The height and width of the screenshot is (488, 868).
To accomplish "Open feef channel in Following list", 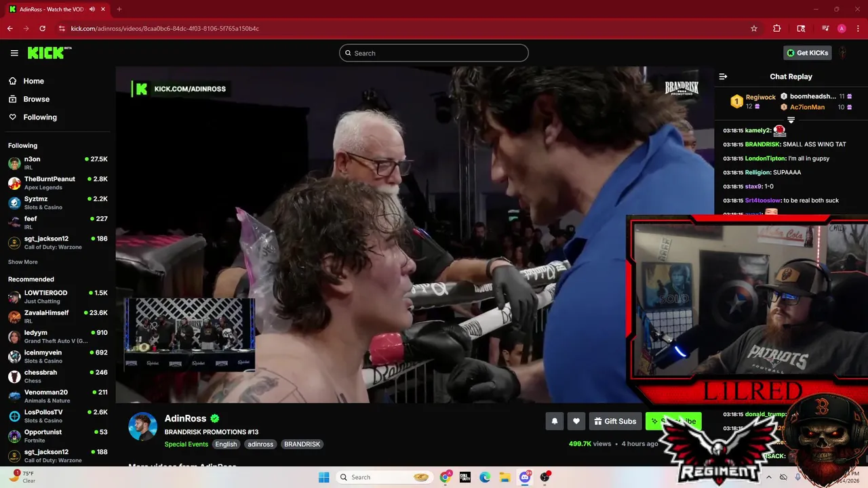I will pyautogui.click(x=58, y=223).
